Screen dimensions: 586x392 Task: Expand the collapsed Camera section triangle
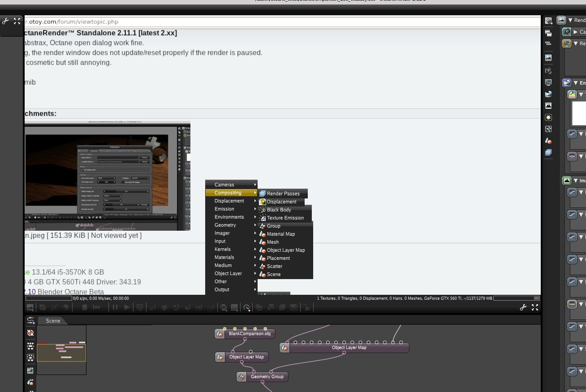point(576,32)
